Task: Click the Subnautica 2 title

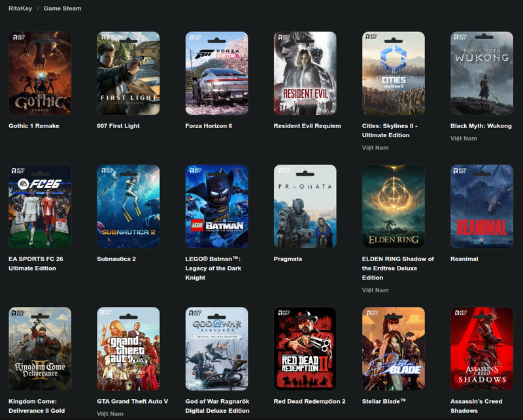Action: [x=116, y=259]
